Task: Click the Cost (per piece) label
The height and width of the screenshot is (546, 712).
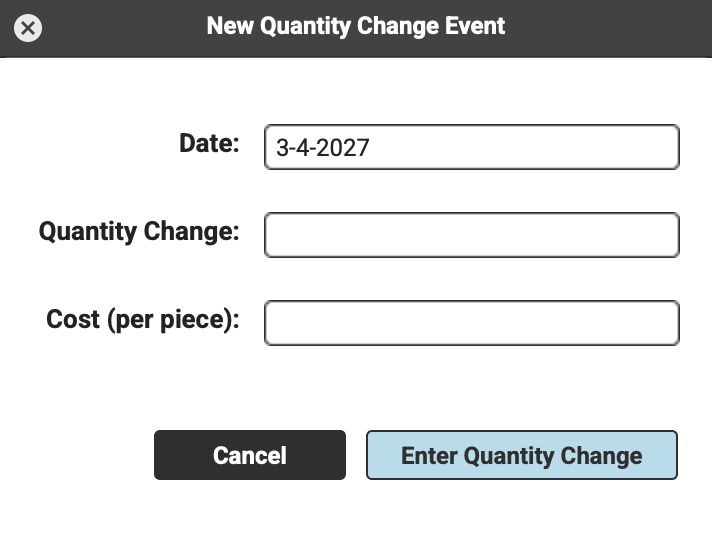Action: [x=143, y=319]
